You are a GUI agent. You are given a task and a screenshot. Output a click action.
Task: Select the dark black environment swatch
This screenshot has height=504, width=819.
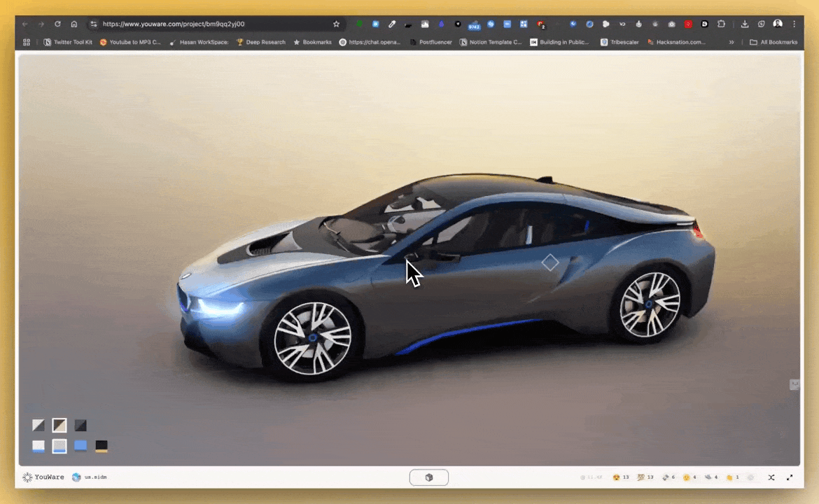80,425
